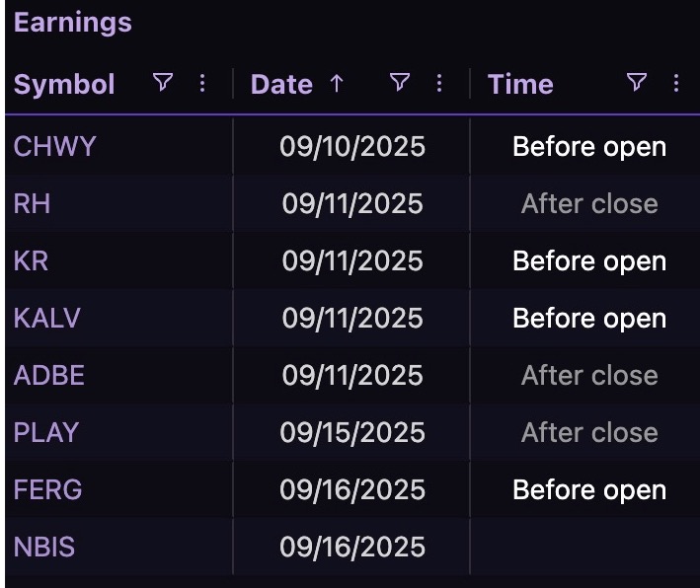Open the KALV symbol link
The width and height of the screenshot is (700, 588).
(46, 318)
